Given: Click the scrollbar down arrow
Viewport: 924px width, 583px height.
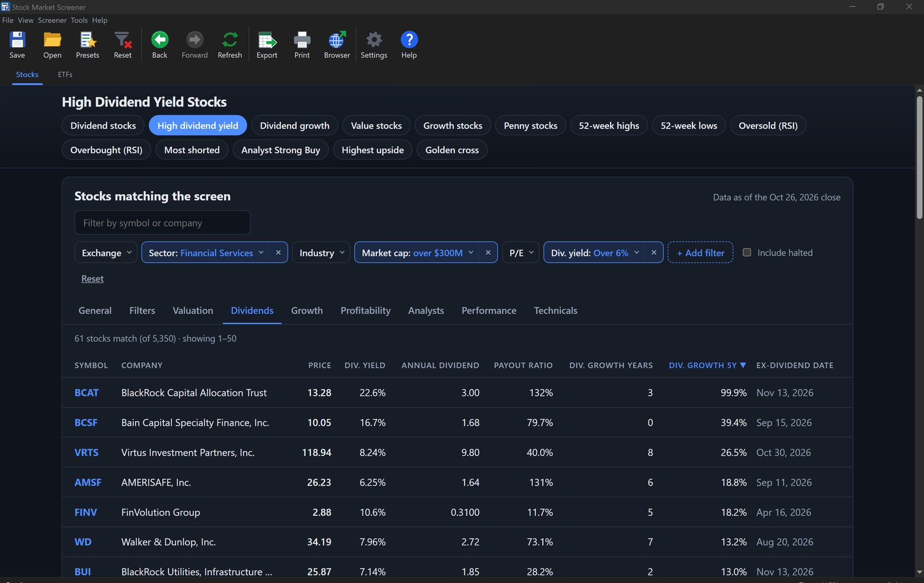Looking at the screenshot, I should tap(919, 573).
